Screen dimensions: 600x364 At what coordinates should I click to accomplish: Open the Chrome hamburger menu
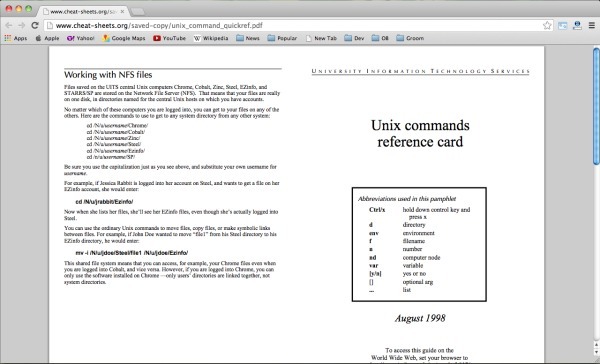click(592, 26)
